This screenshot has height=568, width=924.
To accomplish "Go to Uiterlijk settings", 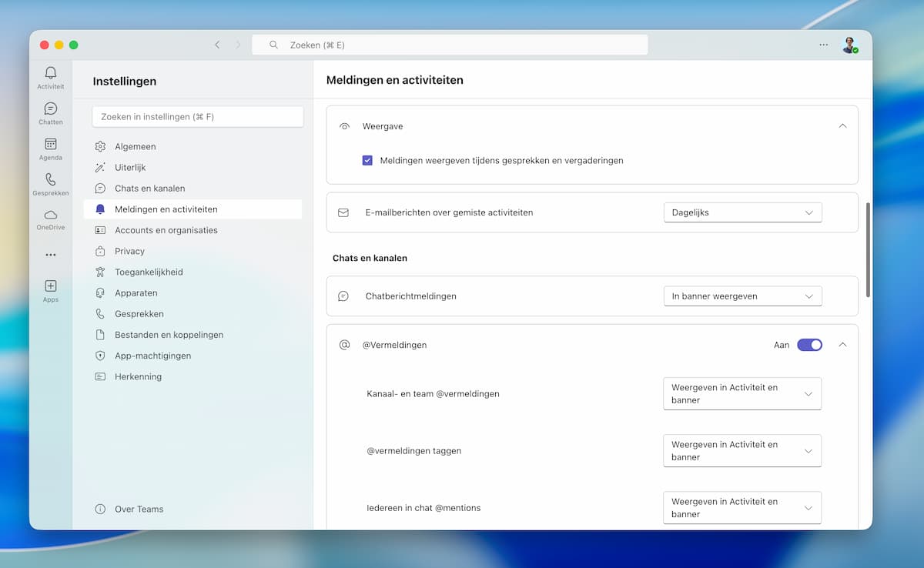I will pos(129,167).
